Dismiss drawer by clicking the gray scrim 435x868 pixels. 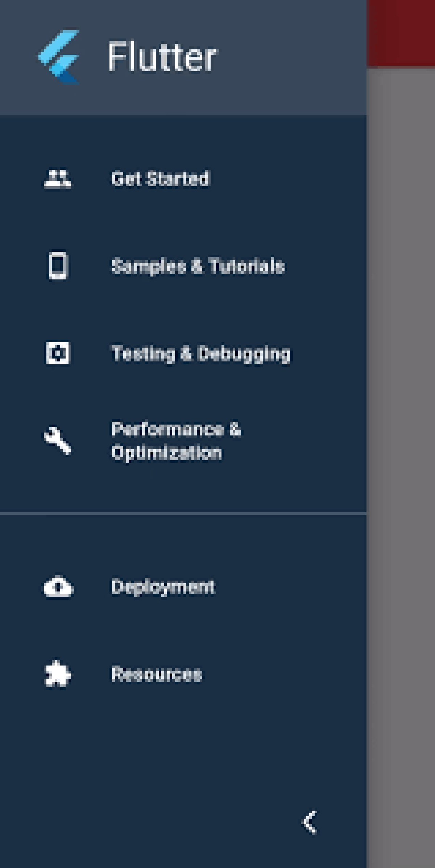point(401,435)
